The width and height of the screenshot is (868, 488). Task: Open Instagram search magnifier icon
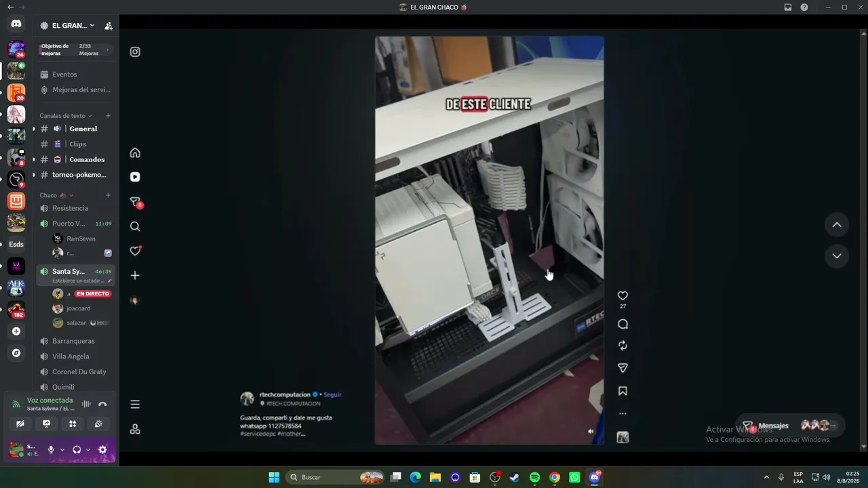[x=135, y=226]
